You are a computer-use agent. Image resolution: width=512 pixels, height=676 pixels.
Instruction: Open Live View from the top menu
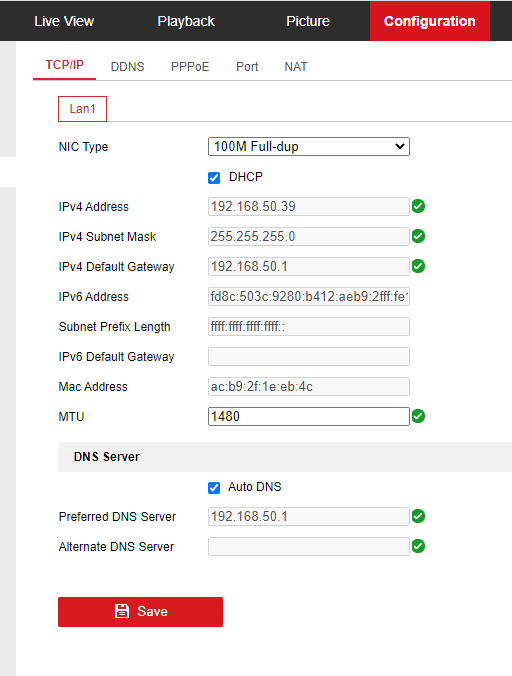[x=64, y=21]
